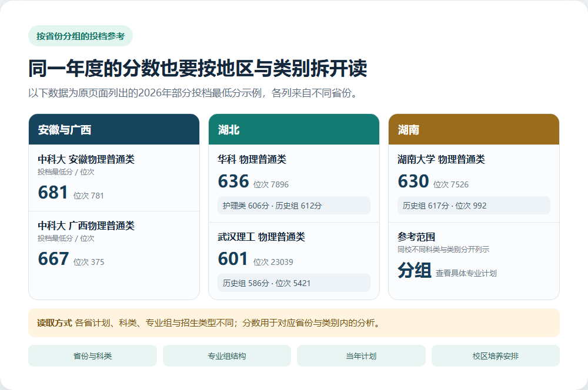Click 投档最低分 / 位次 under 广西物理普通类
The image size is (588, 390).
pyautogui.click(x=66, y=238)
